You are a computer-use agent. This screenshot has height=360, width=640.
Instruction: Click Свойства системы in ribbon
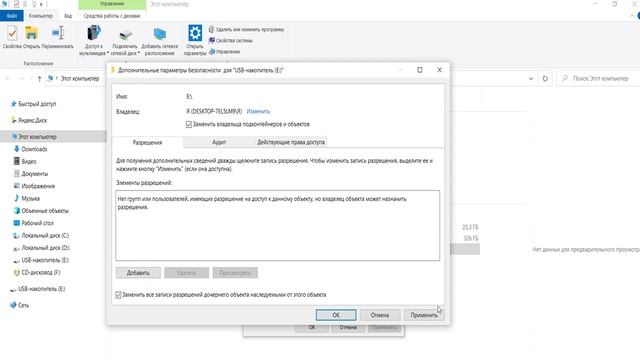point(231,40)
